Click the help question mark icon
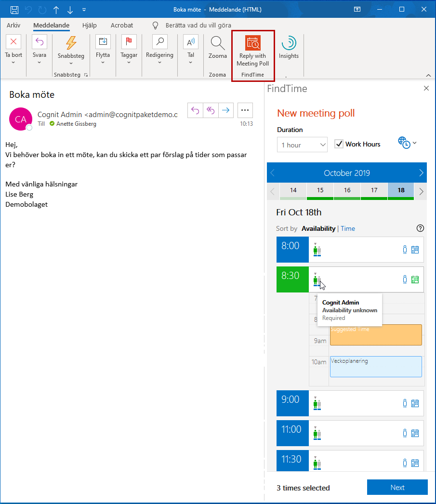The width and height of the screenshot is (436, 504). click(x=420, y=228)
